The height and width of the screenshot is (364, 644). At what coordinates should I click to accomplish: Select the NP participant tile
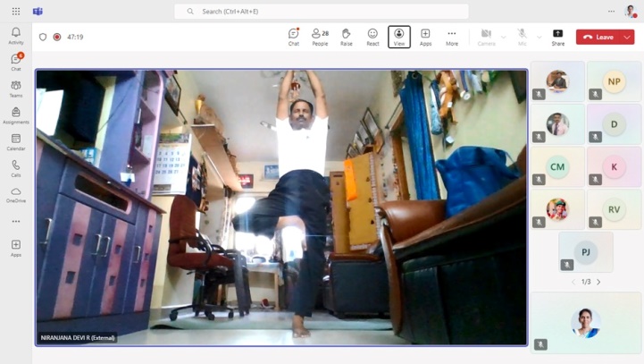(x=614, y=81)
